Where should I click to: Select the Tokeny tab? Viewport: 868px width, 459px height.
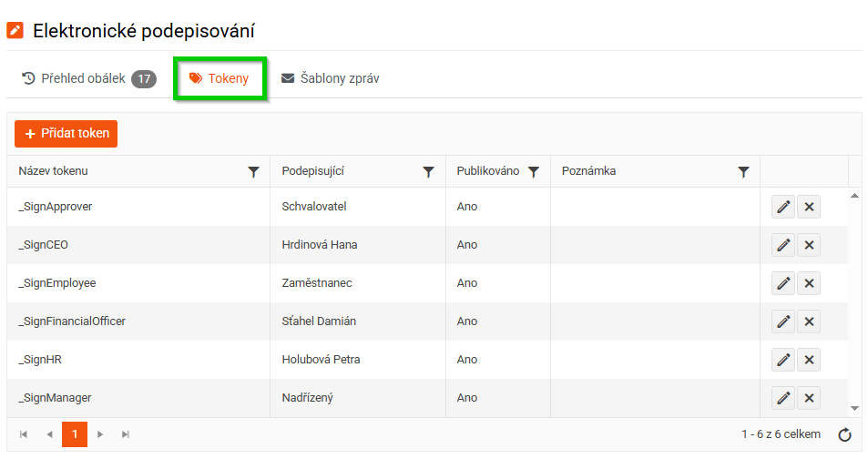click(220, 78)
